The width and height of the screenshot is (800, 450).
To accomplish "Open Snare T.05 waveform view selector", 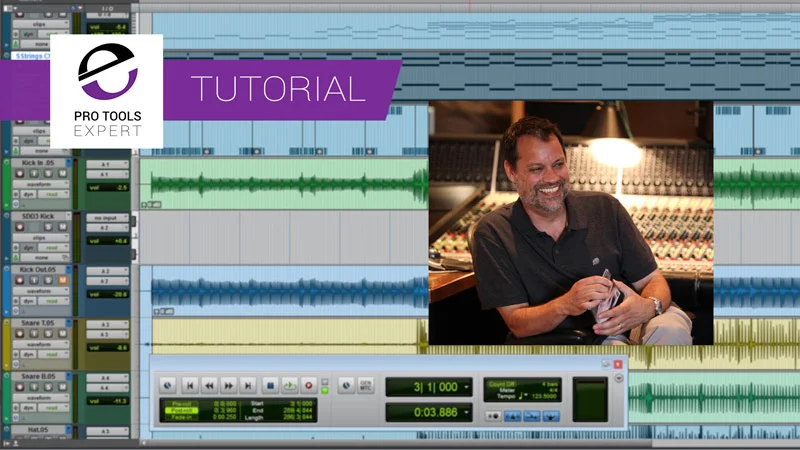I will pos(41,344).
